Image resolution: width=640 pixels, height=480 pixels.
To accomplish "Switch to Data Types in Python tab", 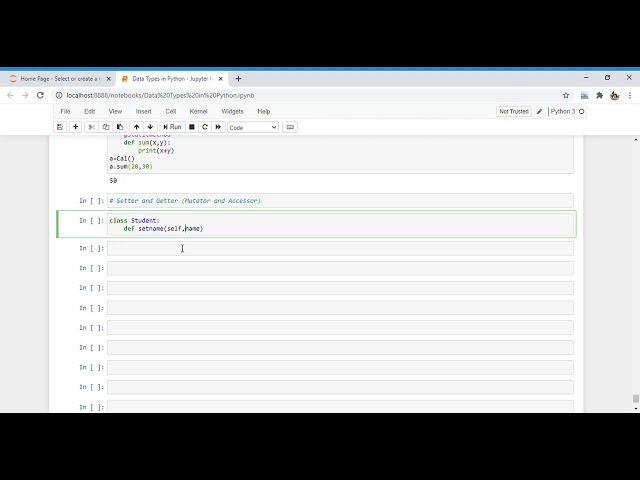I will click(x=171, y=79).
